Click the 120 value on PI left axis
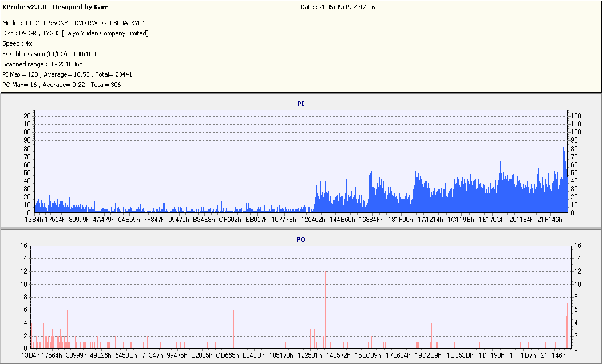The image size is (602, 364). (x=25, y=116)
